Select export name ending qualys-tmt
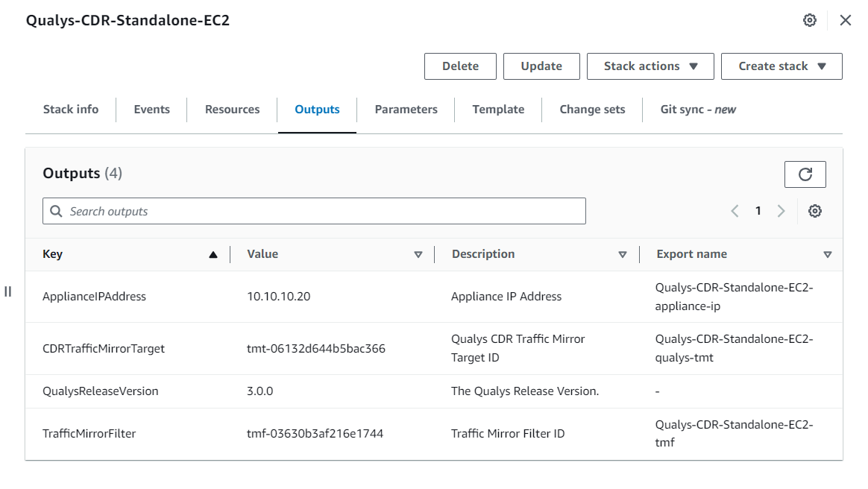Image resolution: width=868 pixels, height=489 pixels. (734, 349)
